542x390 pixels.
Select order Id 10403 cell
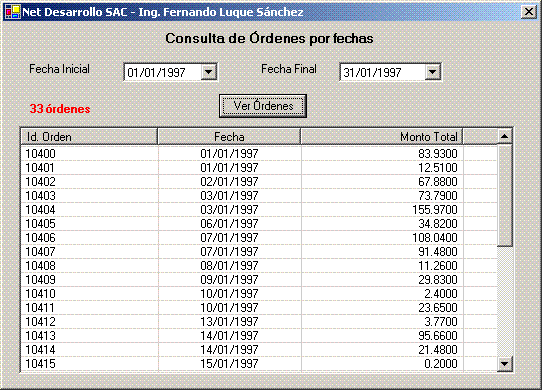(90, 196)
